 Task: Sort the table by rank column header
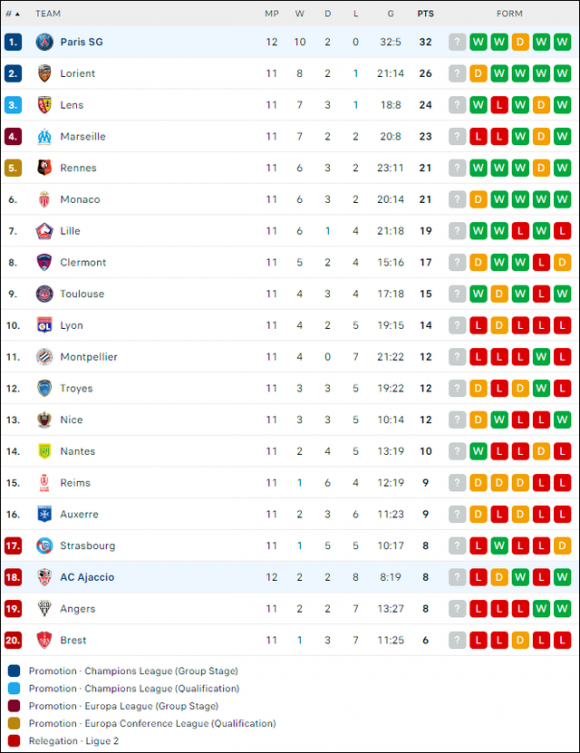[12, 14]
